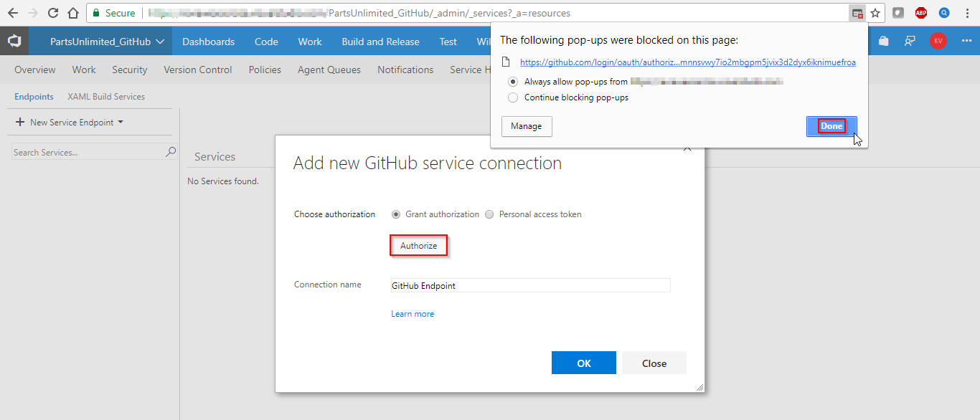Go to the Agent Queues admin tab

(329, 70)
